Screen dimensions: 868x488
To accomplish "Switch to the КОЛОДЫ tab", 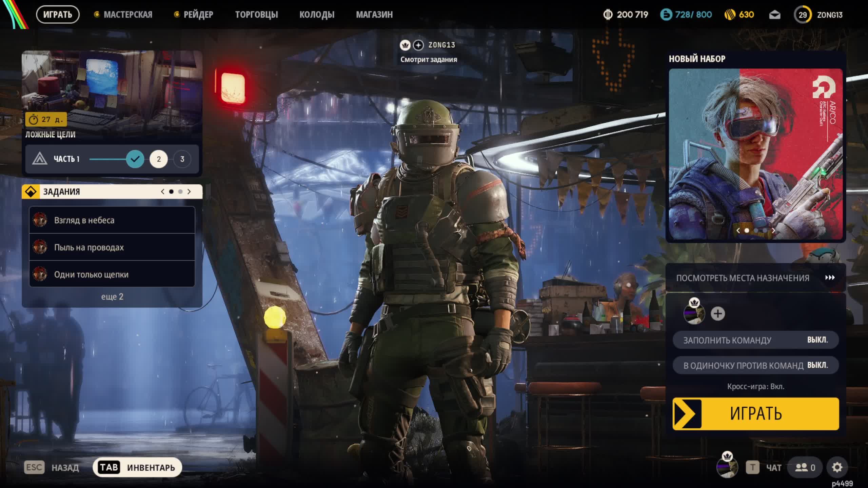I will coord(317,15).
